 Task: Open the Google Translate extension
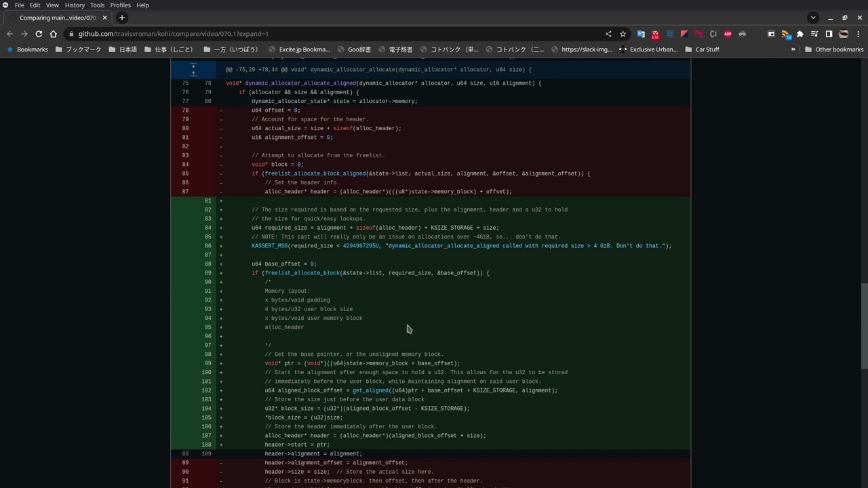pos(641,34)
